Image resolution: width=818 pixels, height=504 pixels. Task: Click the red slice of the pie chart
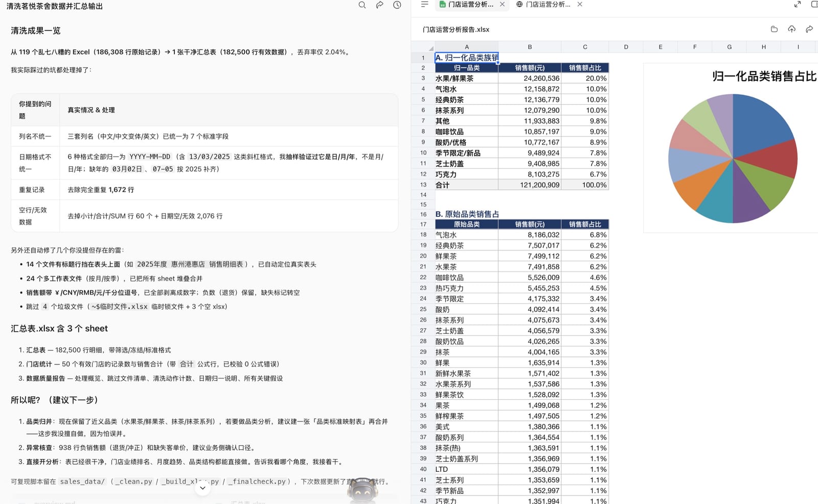(772, 159)
